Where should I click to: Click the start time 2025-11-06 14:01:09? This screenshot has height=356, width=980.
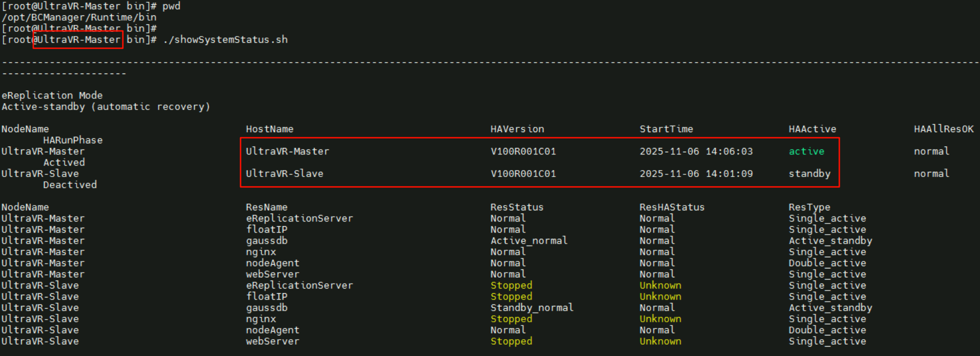click(696, 174)
